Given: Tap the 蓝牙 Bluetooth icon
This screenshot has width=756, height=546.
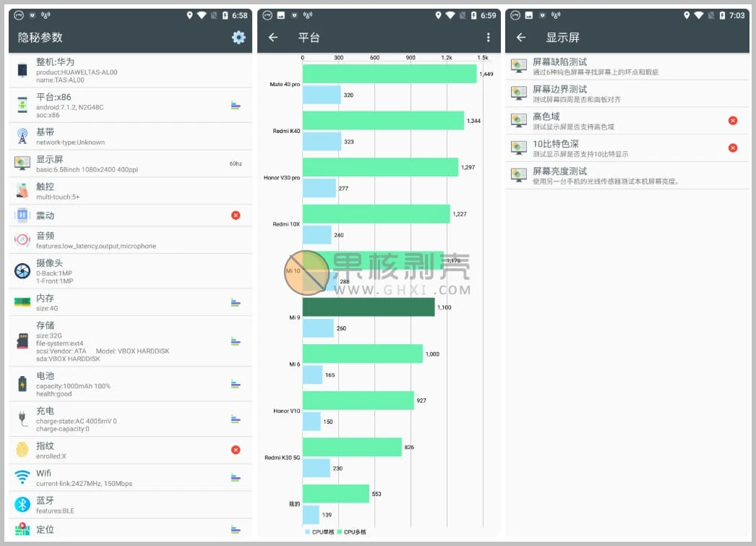Looking at the screenshot, I should tap(22, 505).
